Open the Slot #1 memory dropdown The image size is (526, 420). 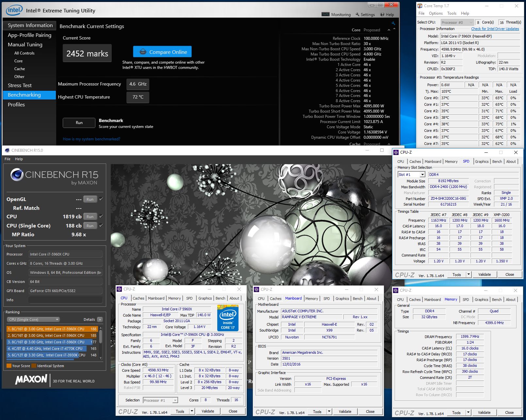click(422, 175)
